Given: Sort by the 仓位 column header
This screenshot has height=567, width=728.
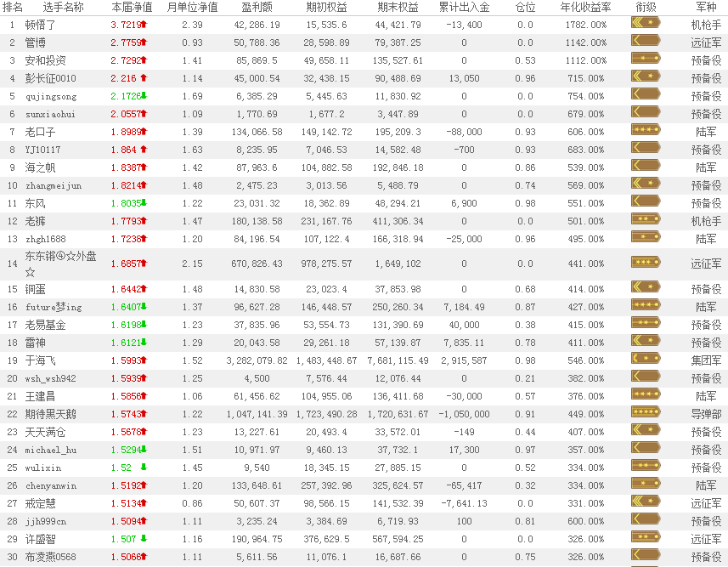Looking at the screenshot, I should point(525,7).
